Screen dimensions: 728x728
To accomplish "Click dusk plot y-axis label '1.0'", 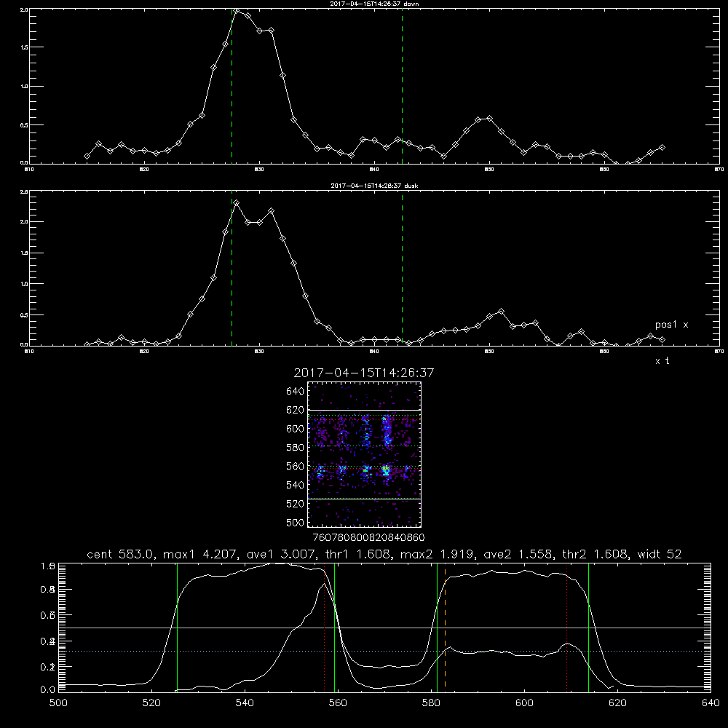I will 25,284.
